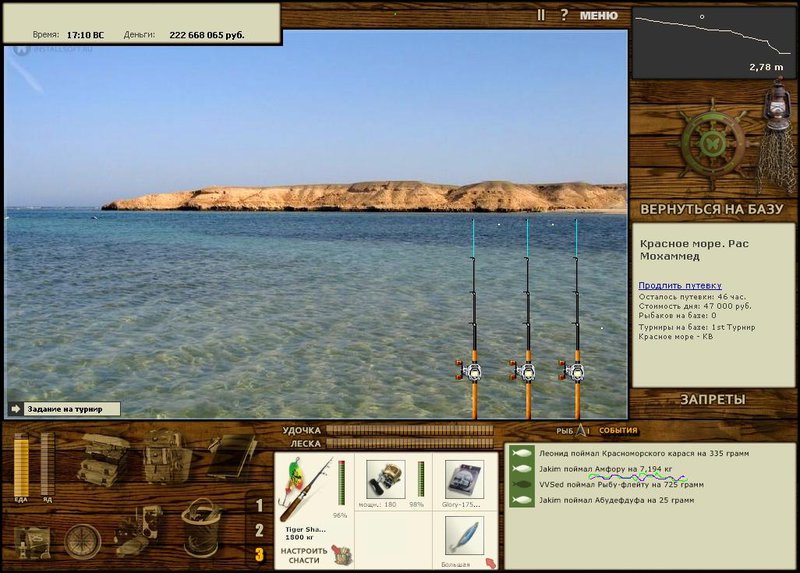The width and height of the screenshot is (800, 573).
Task: Click ВЕРНУТЬСЯ НА БАЗУ button
Action: (711, 209)
